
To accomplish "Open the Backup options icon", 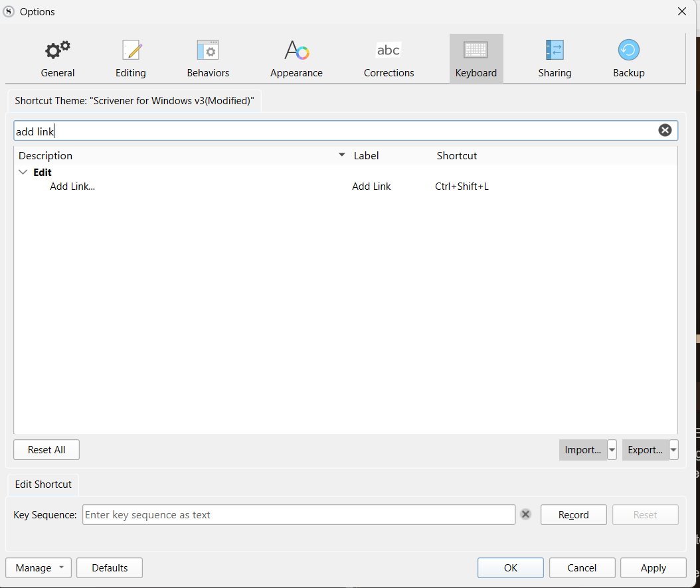I will pyautogui.click(x=628, y=51).
